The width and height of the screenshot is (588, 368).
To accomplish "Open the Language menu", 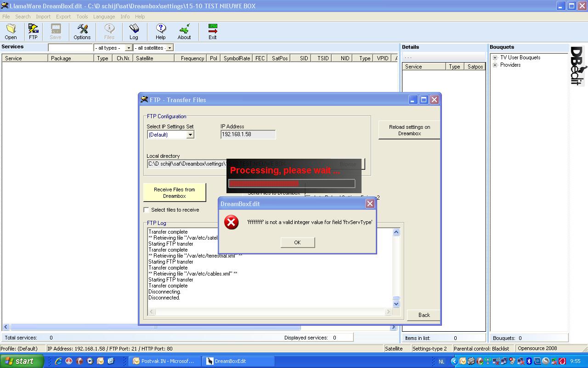I will click(x=104, y=17).
